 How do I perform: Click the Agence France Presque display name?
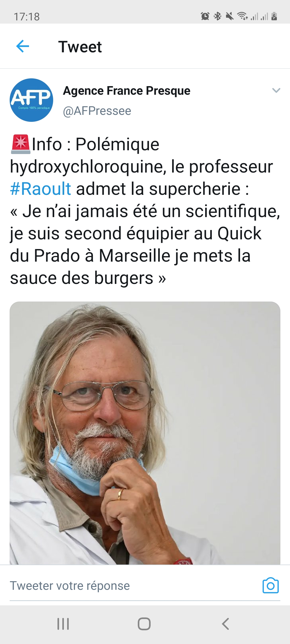pyautogui.click(x=126, y=91)
